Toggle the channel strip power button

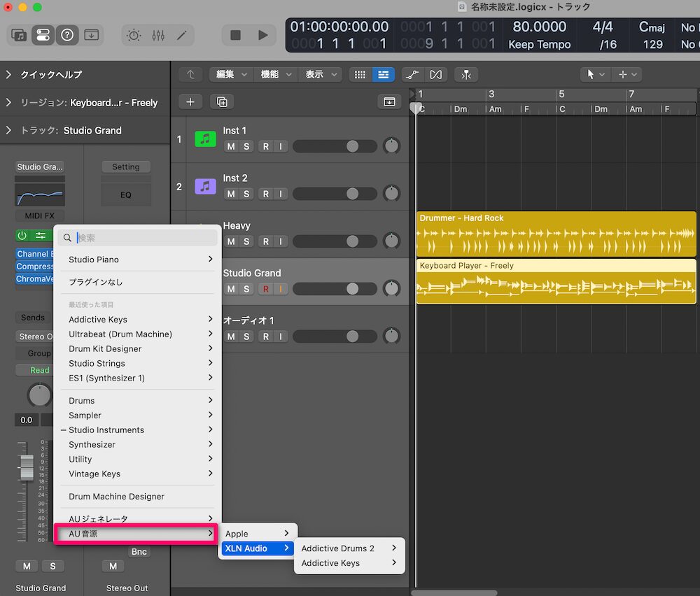pyautogui.click(x=22, y=236)
